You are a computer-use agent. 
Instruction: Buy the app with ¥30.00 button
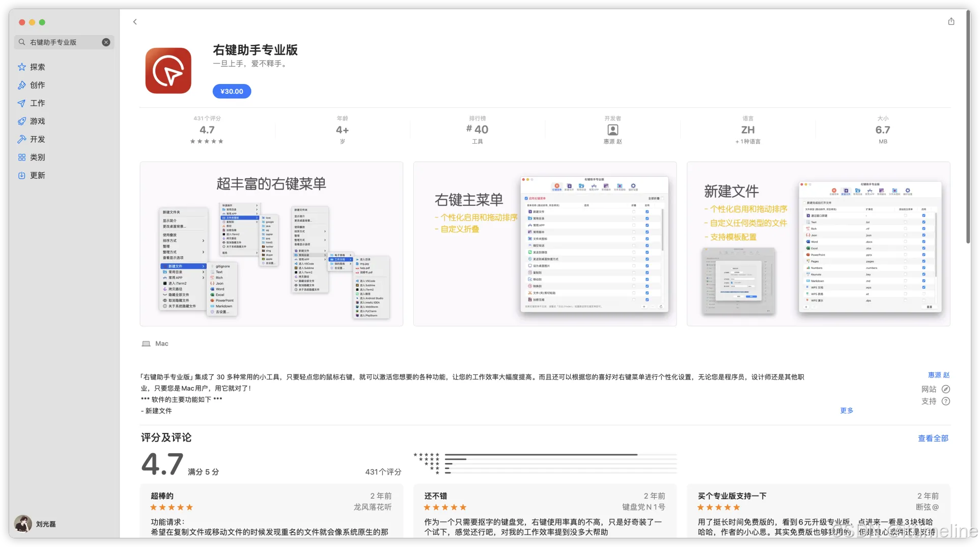pos(232,92)
